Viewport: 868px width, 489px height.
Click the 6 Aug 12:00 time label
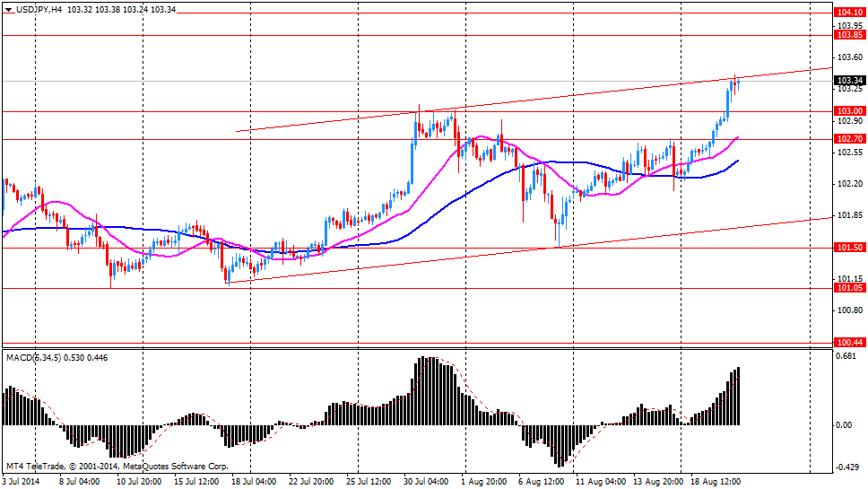(x=542, y=482)
